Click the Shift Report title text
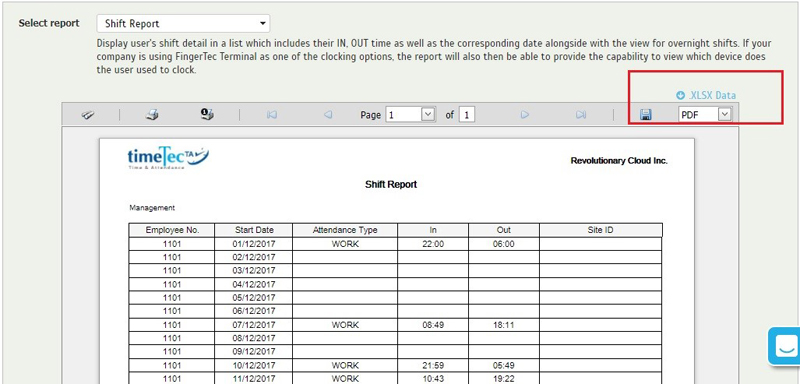This screenshot has width=800, height=384. click(391, 185)
